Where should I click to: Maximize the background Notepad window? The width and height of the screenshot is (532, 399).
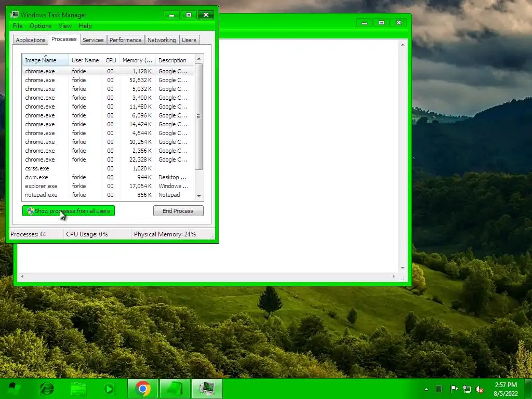coord(381,23)
